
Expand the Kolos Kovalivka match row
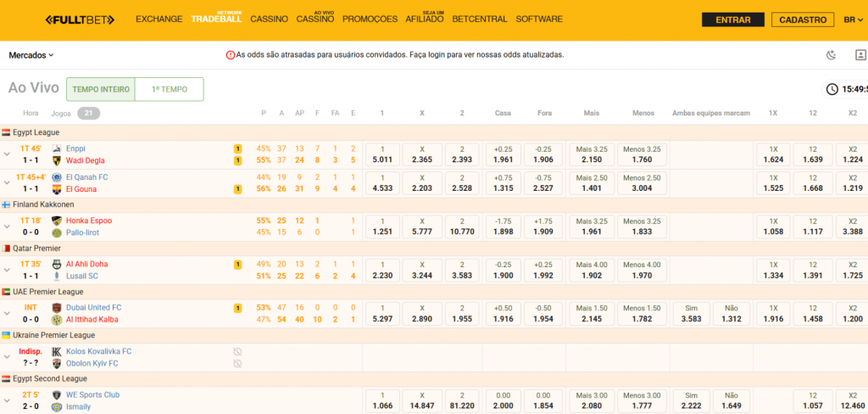[x=7, y=357]
